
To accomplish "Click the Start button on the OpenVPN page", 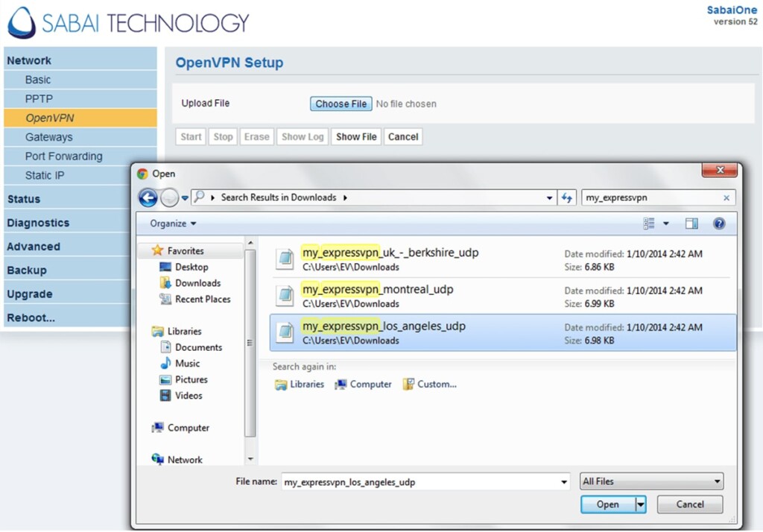I will [x=191, y=137].
